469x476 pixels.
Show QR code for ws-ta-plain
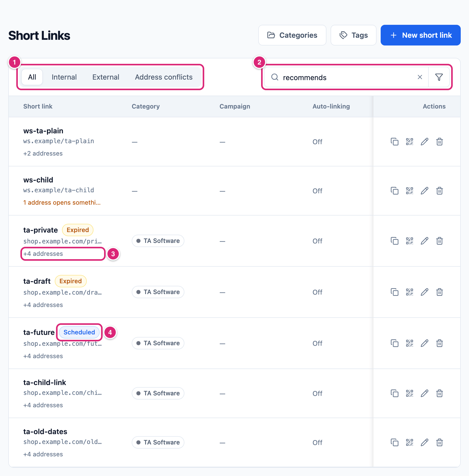click(409, 142)
